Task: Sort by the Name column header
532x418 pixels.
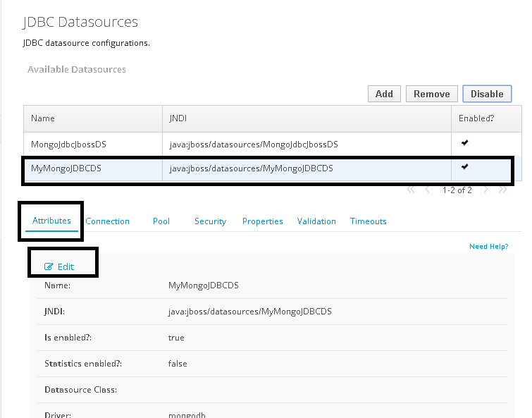Action: (43, 118)
